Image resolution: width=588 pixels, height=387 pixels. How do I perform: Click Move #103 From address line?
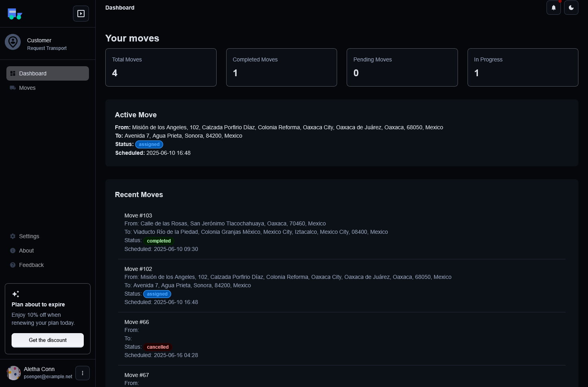pos(225,223)
